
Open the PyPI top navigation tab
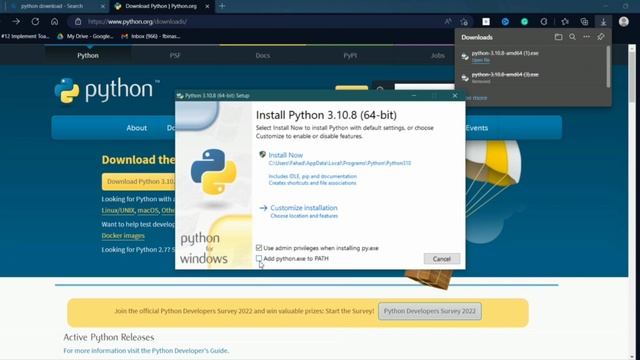tap(350, 56)
